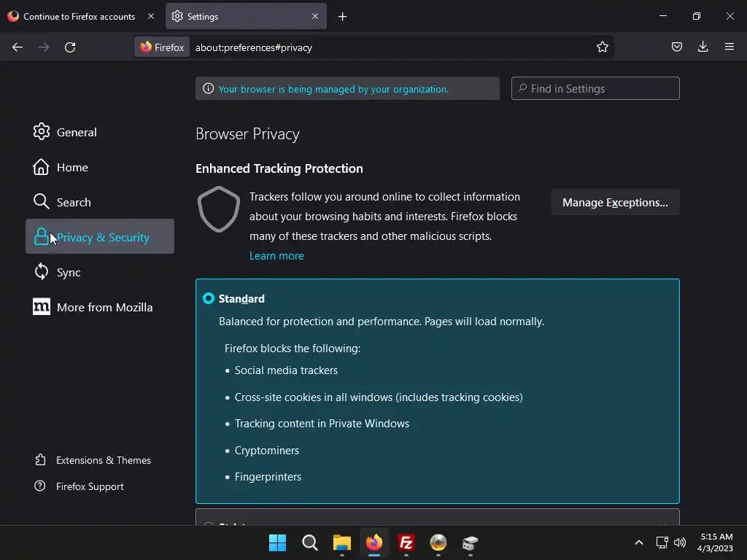747x560 pixels.
Task: Open Firefox Support link
Action: [79, 486]
